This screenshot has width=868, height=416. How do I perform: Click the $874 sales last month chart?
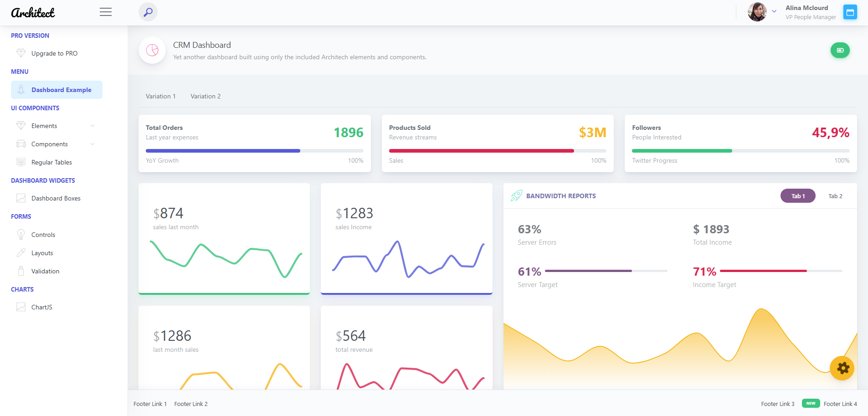pos(226,258)
